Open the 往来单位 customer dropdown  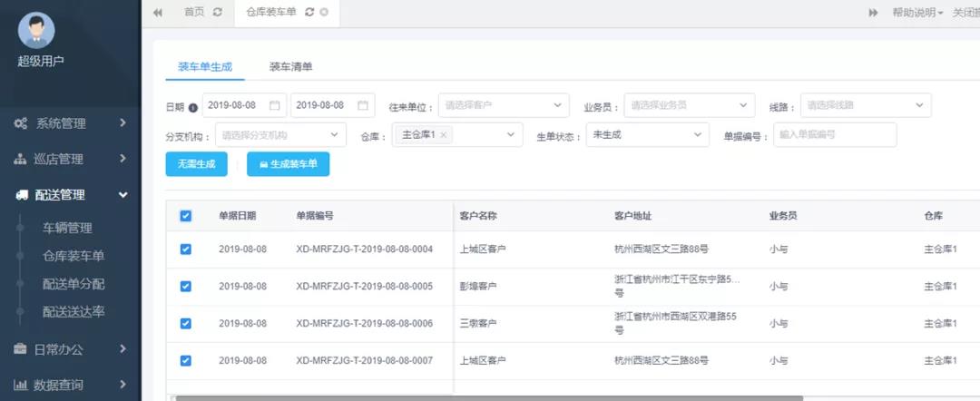504,105
